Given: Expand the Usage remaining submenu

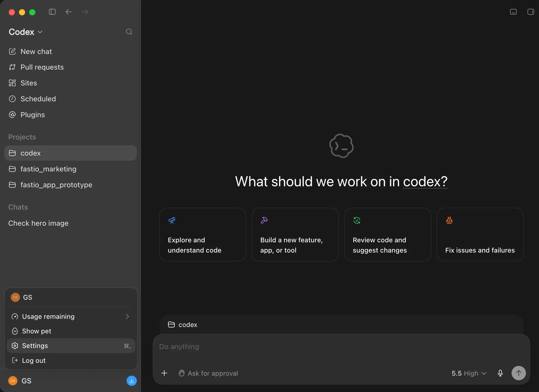Looking at the screenshot, I should coord(71,317).
